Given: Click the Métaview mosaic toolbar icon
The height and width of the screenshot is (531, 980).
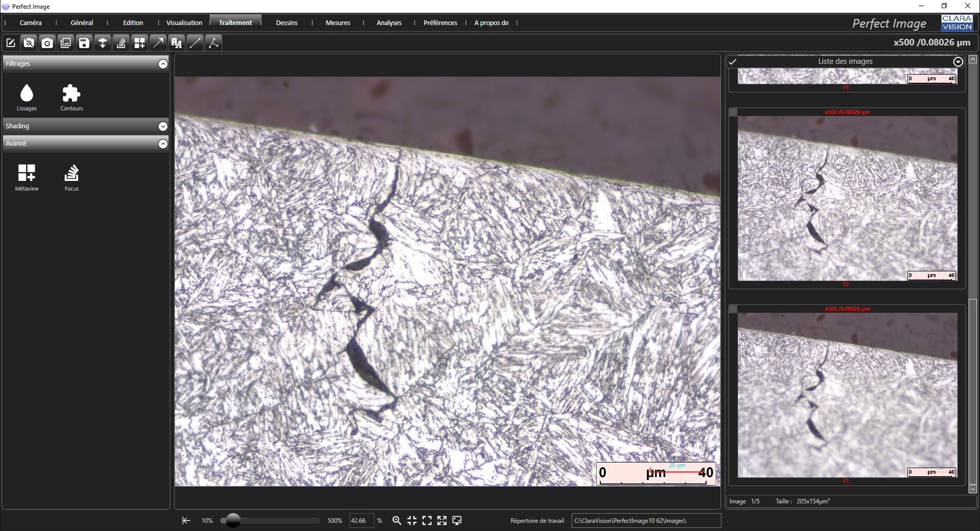Looking at the screenshot, I should tap(139, 43).
